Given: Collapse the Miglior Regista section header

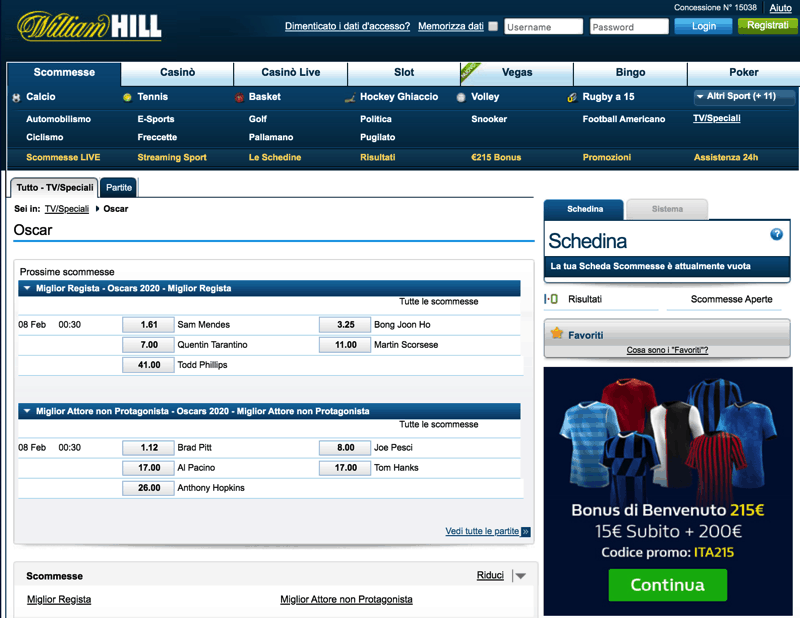Looking at the screenshot, I should [x=269, y=288].
